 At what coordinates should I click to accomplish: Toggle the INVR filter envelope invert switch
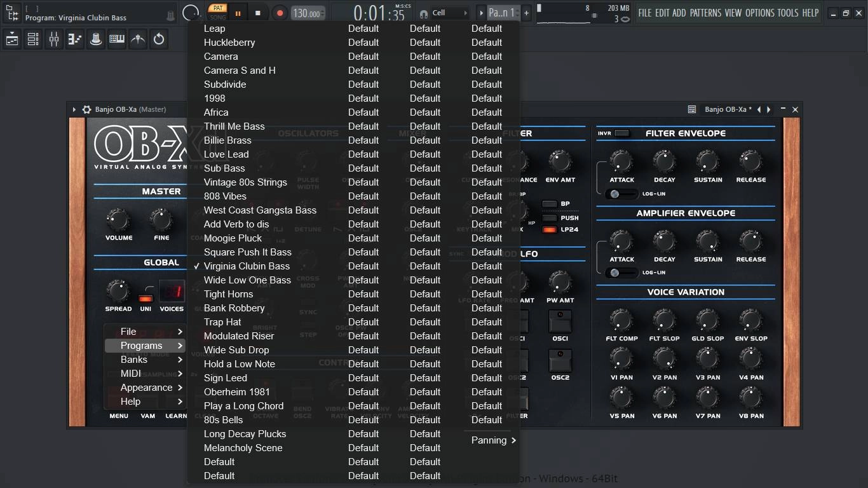click(622, 133)
